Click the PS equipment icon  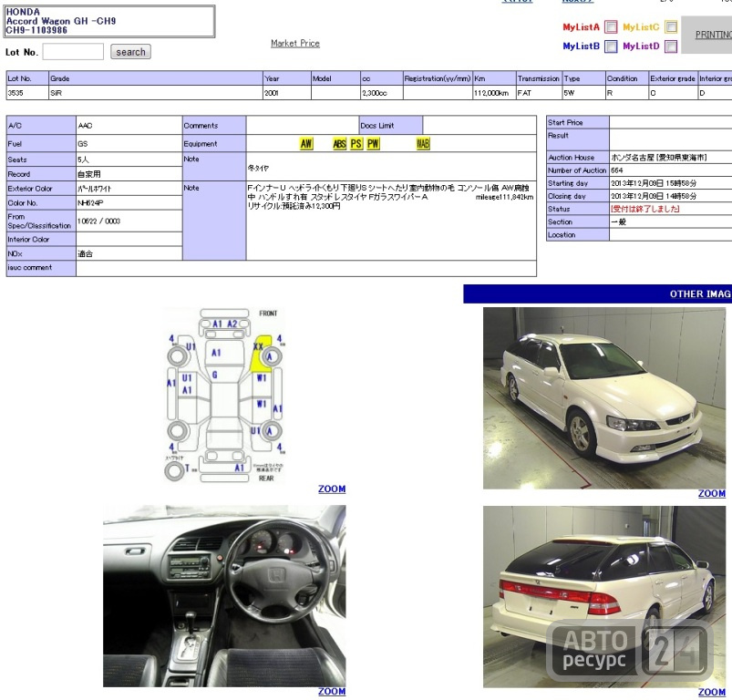pos(356,144)
